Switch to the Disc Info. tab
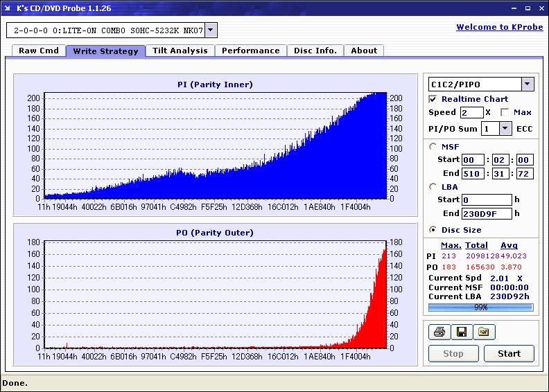The height and width of the screenshot is (392, 549). 315,51
